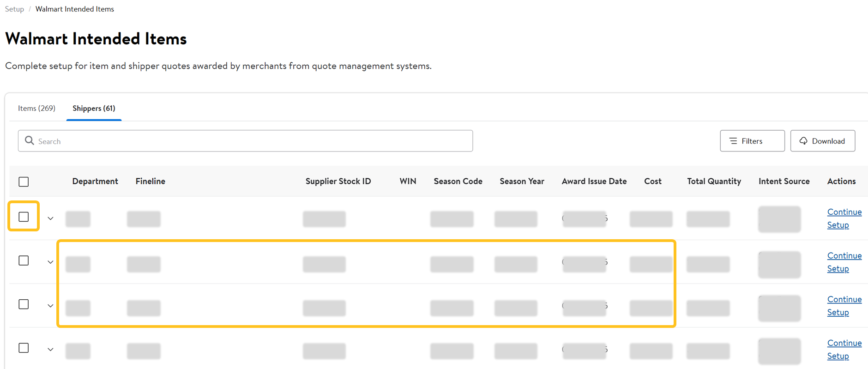Click the Actions column header
This screenshot has height=369, width=868.
pos(841,181)
